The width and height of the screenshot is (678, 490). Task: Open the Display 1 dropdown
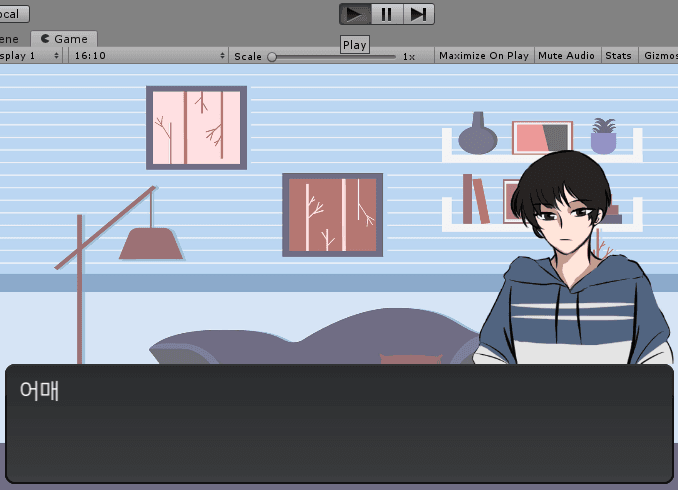click(30, 56)
